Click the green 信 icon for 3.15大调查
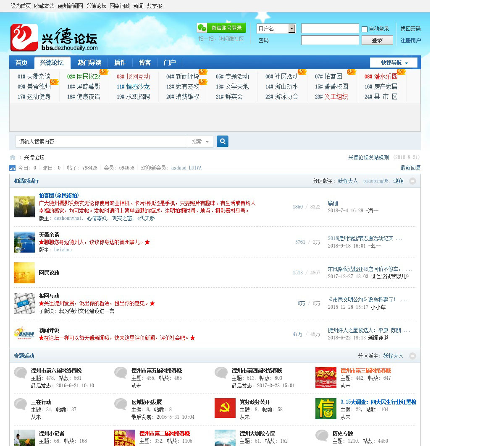This screenshot has width=504, height=446. click(325, 409)
